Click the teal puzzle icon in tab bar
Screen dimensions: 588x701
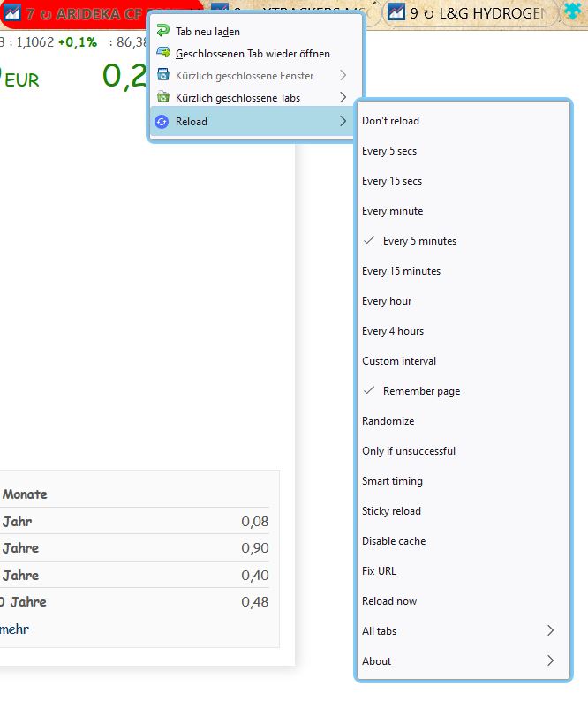[x=574, y=12]
